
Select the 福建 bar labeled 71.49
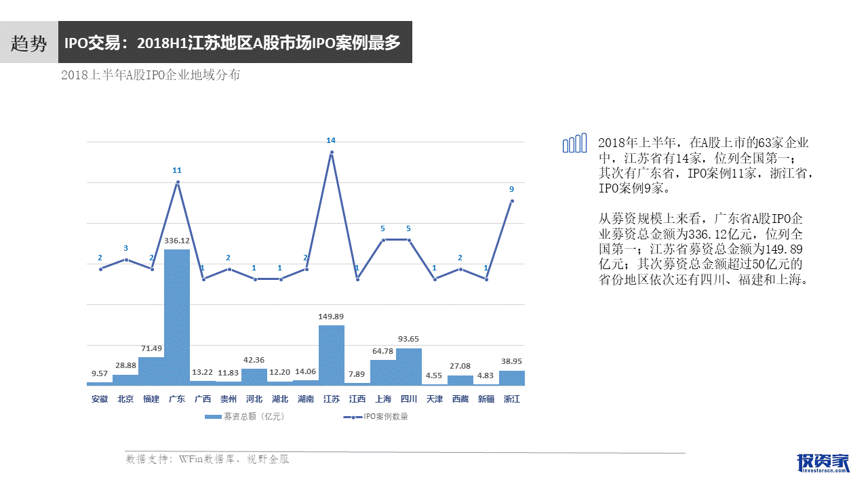click(151, 371)
